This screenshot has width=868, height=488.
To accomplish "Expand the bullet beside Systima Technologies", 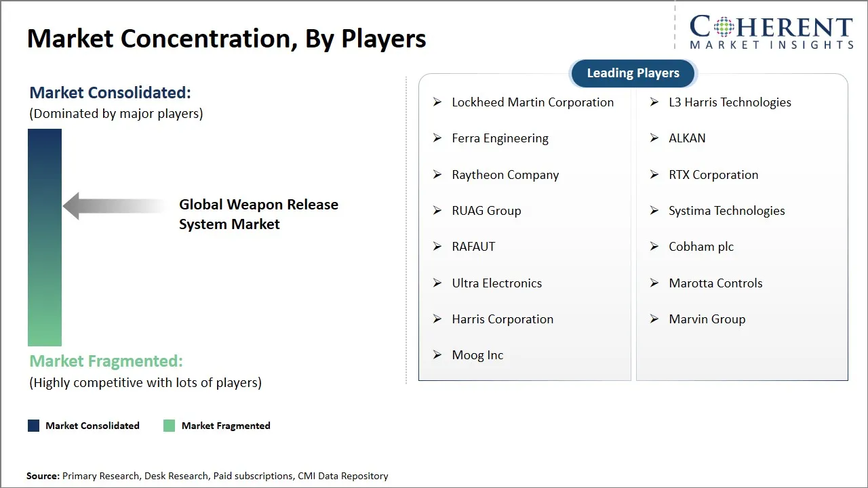I will pyautogui.click(x=654, y=210).
